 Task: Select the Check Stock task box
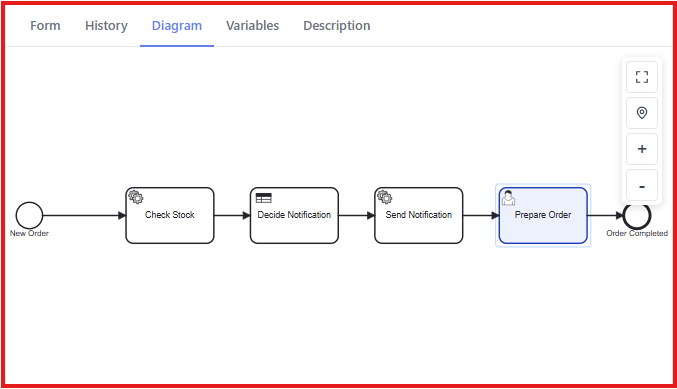coord(170,215)
